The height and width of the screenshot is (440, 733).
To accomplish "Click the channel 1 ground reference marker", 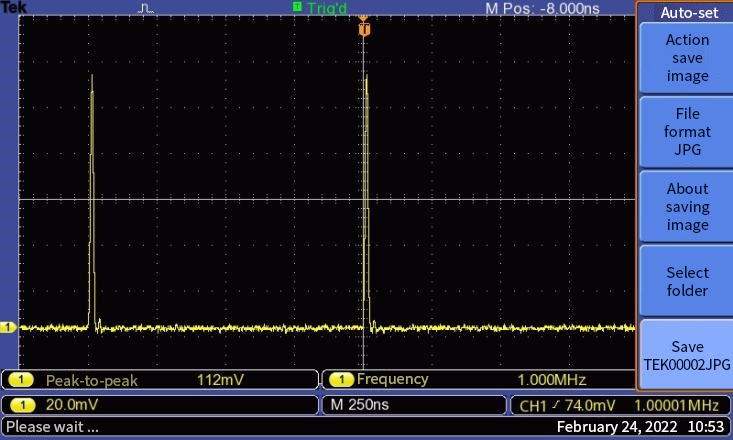I will (x=8, y=327).
